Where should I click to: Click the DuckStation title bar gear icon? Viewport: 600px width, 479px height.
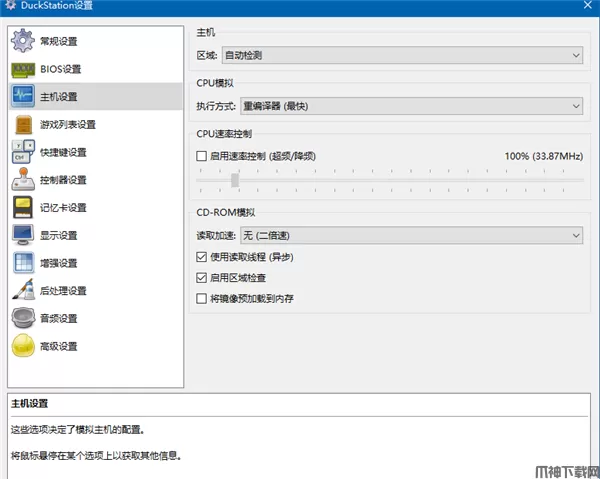click(x=10, y=5)
